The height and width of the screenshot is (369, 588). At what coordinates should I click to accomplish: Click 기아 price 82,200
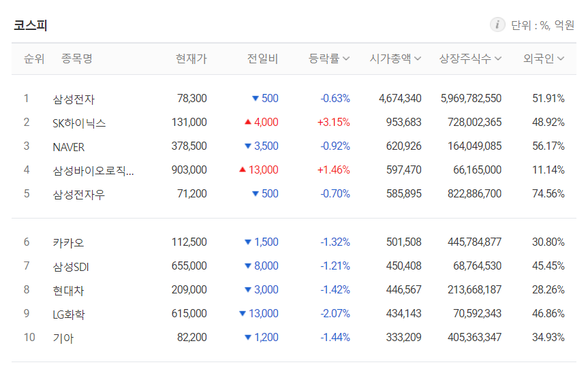(192, 337)
